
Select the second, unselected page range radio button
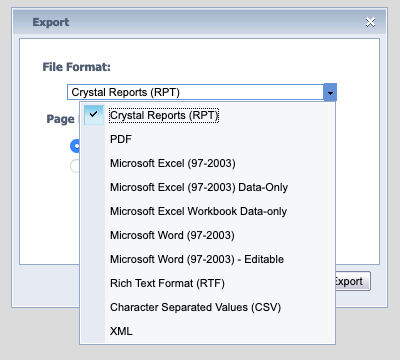pyautogui.click(x=75, y=166)
